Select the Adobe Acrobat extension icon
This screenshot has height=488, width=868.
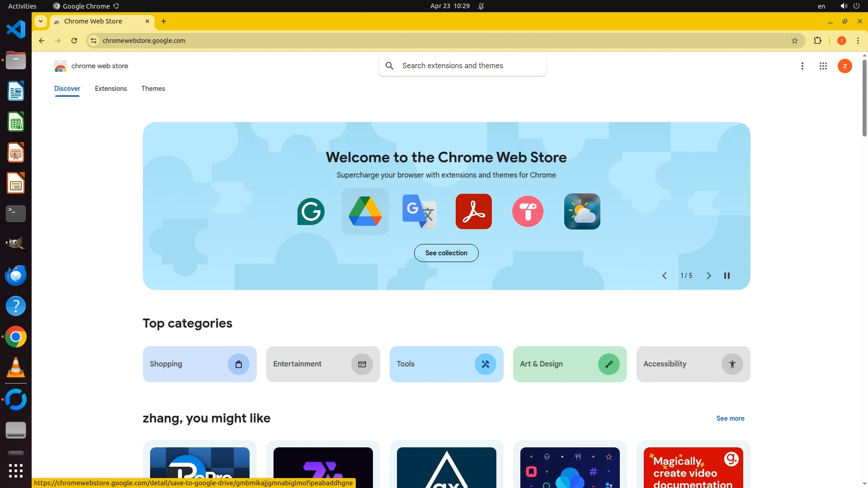473,211
